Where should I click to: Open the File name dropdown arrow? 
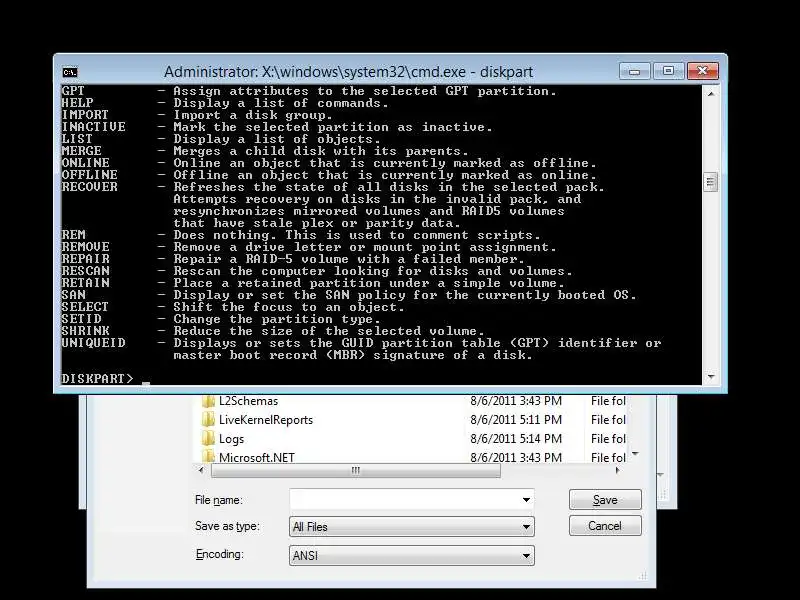pos(526,500)
